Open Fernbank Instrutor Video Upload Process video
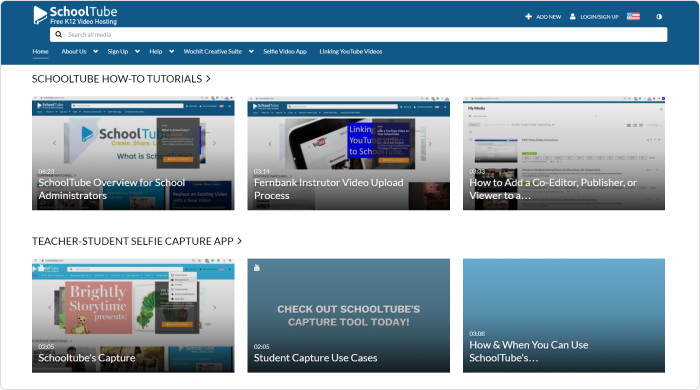Image resolution: width=700 pixels, height=390 pixels. coord(349,153)
